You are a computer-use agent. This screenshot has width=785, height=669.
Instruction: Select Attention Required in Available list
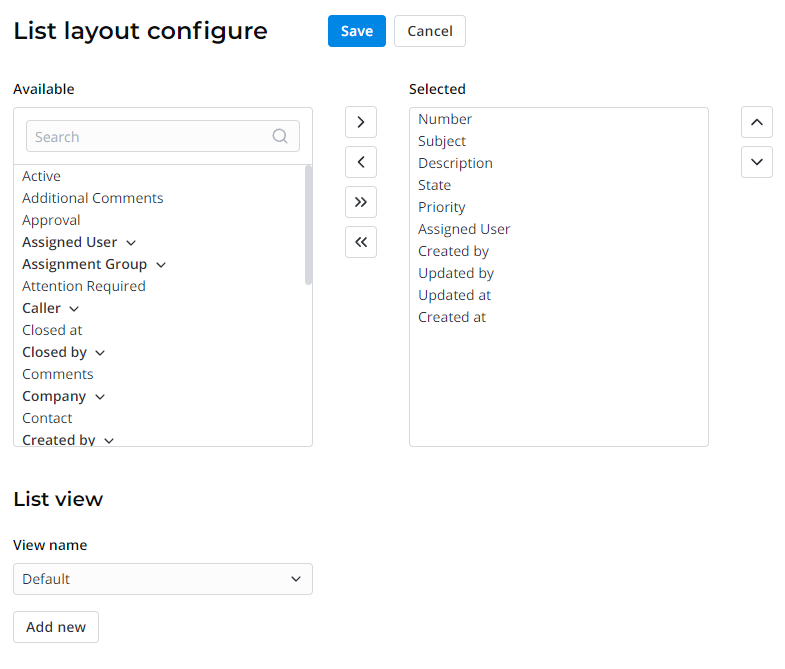(x=84, y=286)
